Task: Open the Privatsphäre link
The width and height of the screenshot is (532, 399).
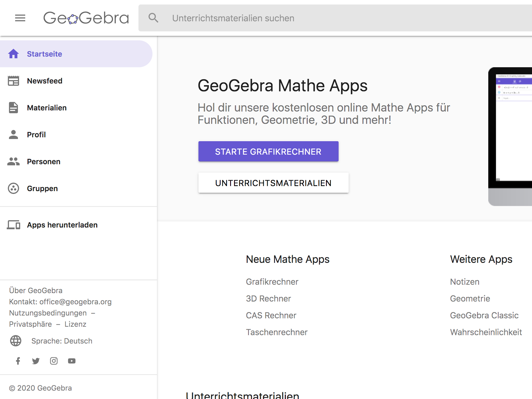Action: coord(31,324)
